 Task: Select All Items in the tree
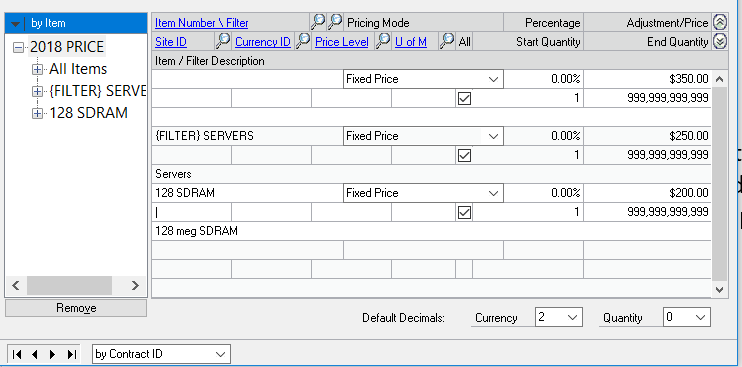(78, 69)
